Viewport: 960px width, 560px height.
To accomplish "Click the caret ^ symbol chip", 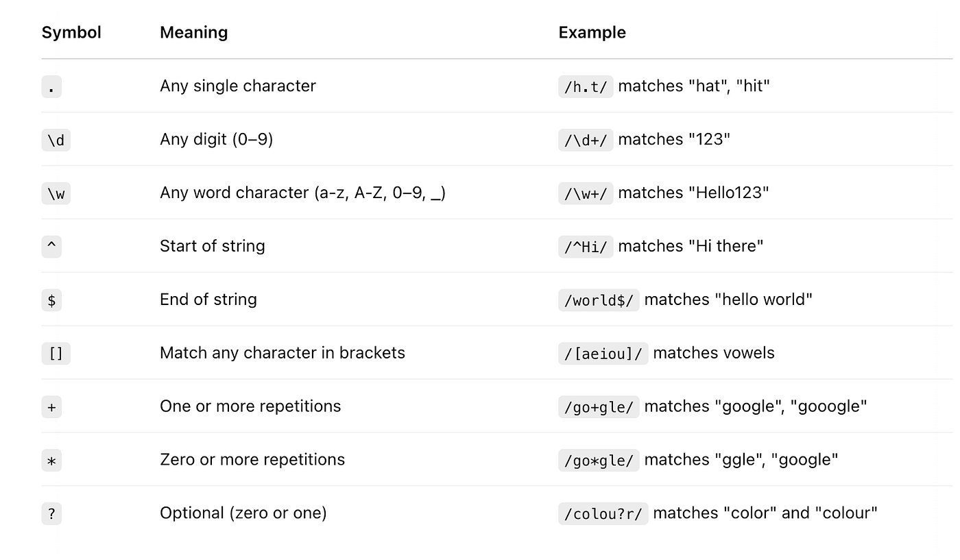I will (x=51, y=247).
